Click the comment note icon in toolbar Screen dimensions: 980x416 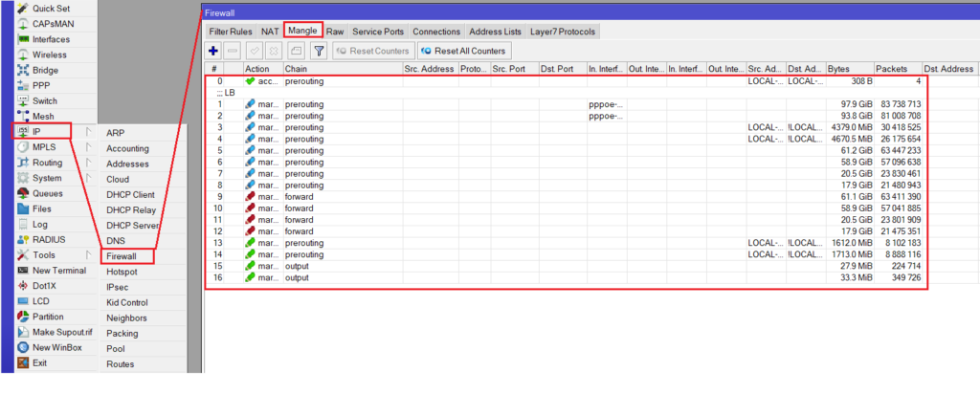[x=297, y=51]
